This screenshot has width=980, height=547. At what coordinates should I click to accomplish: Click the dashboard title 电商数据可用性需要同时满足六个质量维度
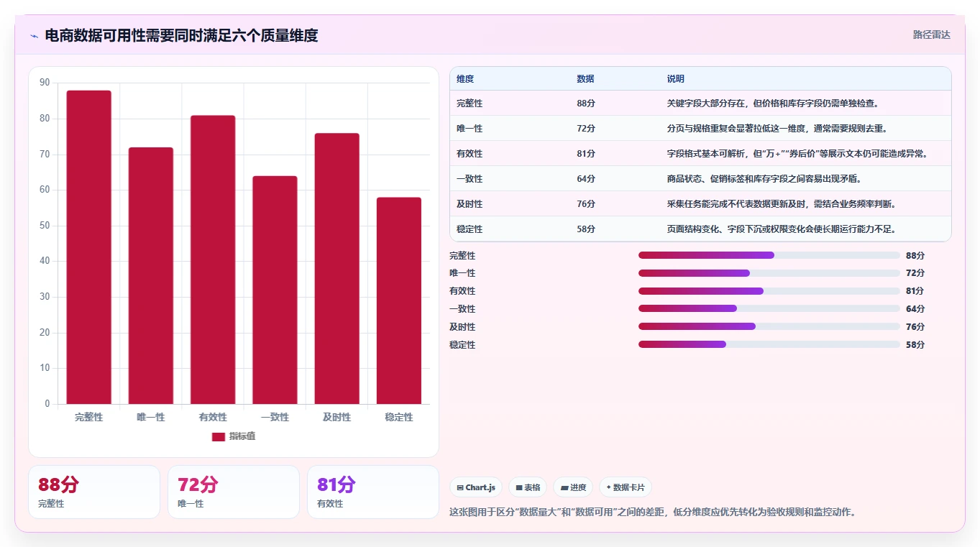coord(181,35)
